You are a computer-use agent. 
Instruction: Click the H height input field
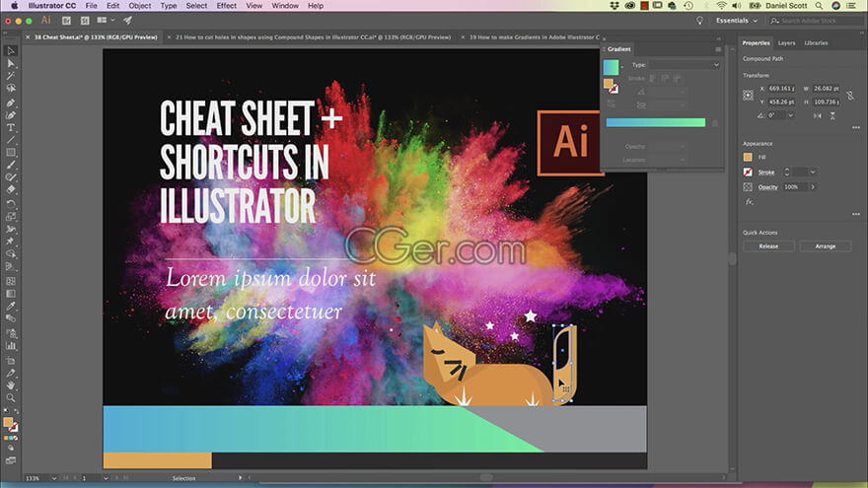click(826, 102)
